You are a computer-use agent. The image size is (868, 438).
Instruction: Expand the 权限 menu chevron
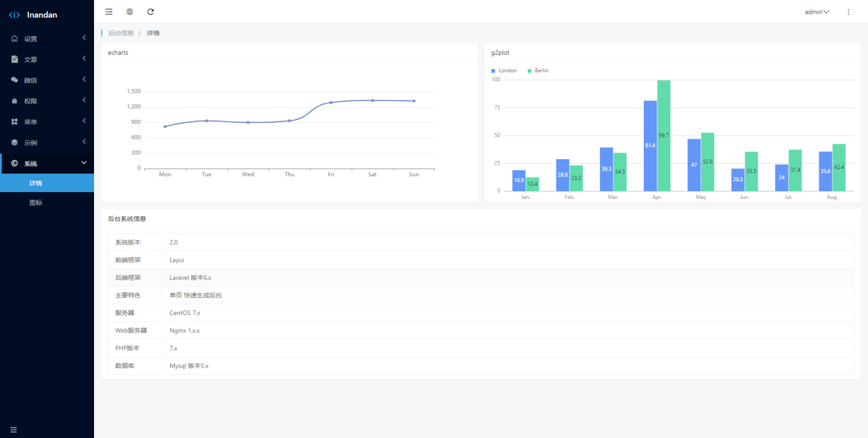(x=84, y=100)
